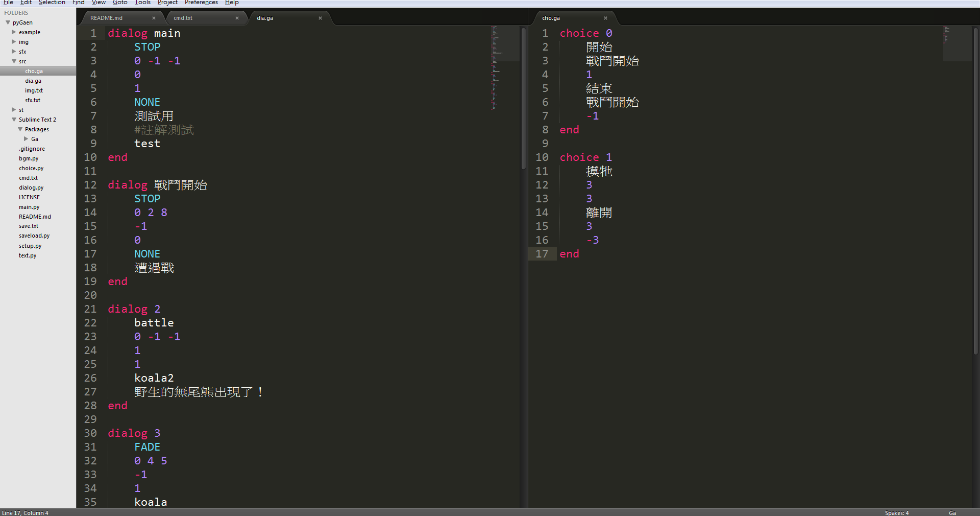Open img.txt in the sidebar

coord(34,90)
